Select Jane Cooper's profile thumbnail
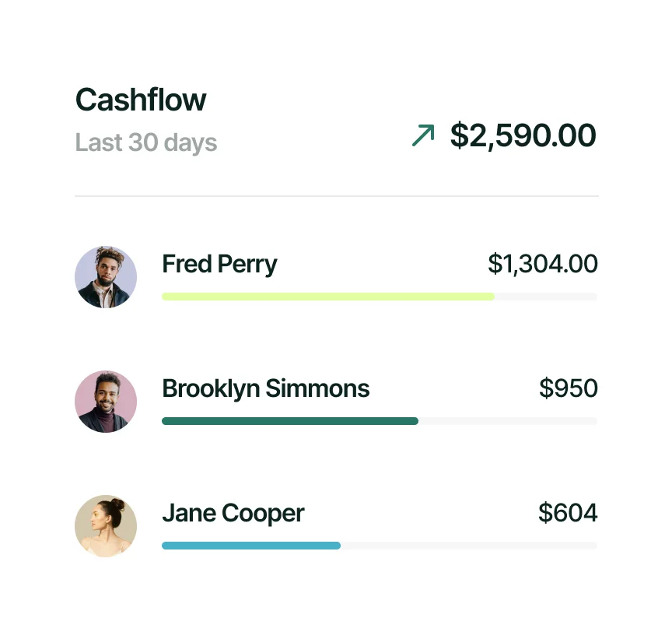Screen dimensions: 672x632 [106, 526]
